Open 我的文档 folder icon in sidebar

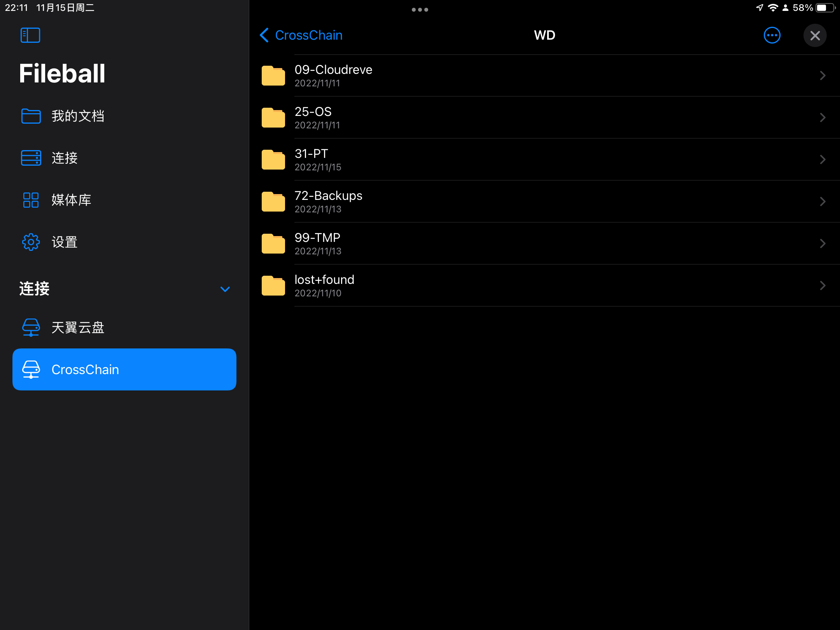point(31,116)
